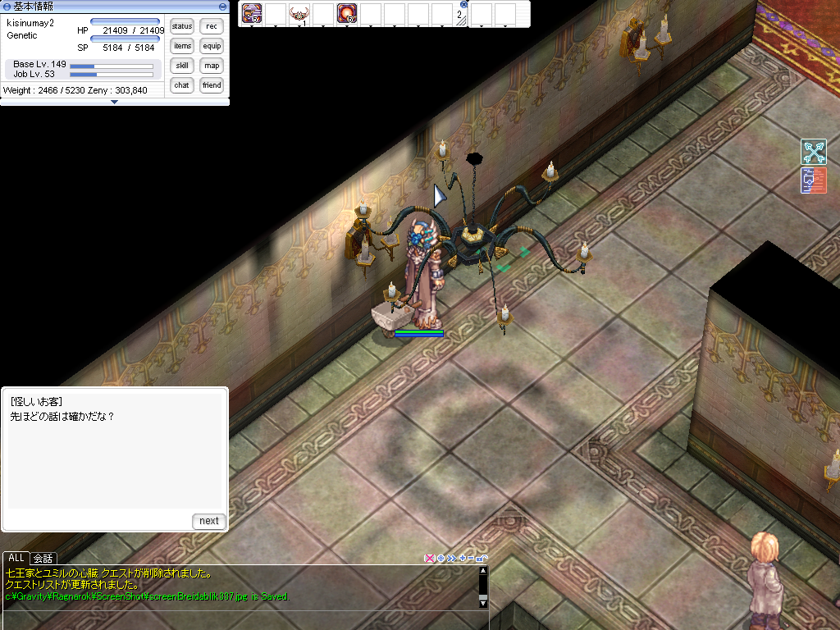The image size is (840, 630).
Task: Open the status window
Action: pyautogui.click(x=181, y=26)
